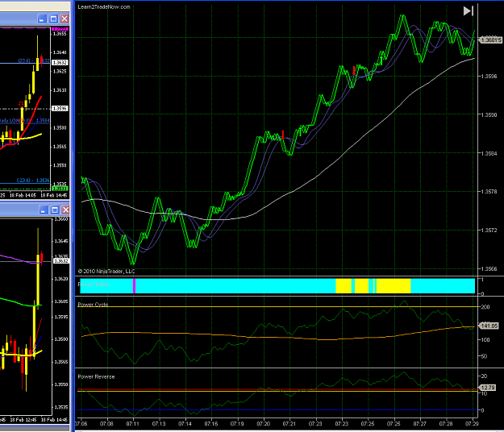Click the 07:11 time label on axis
Viewport: 504px width, 432px height.
[133, 424]
